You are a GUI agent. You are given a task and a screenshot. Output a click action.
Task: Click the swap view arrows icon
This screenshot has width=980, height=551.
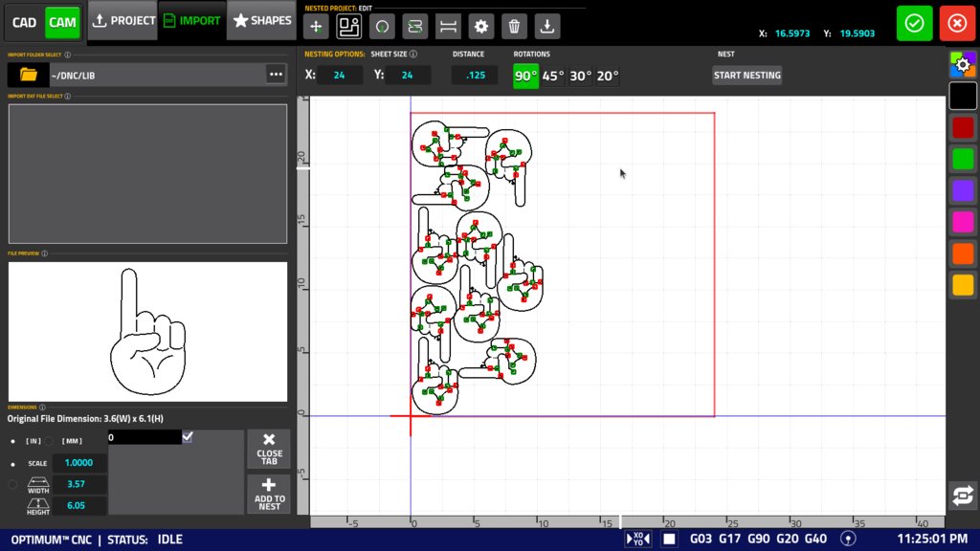click(963, 496)
